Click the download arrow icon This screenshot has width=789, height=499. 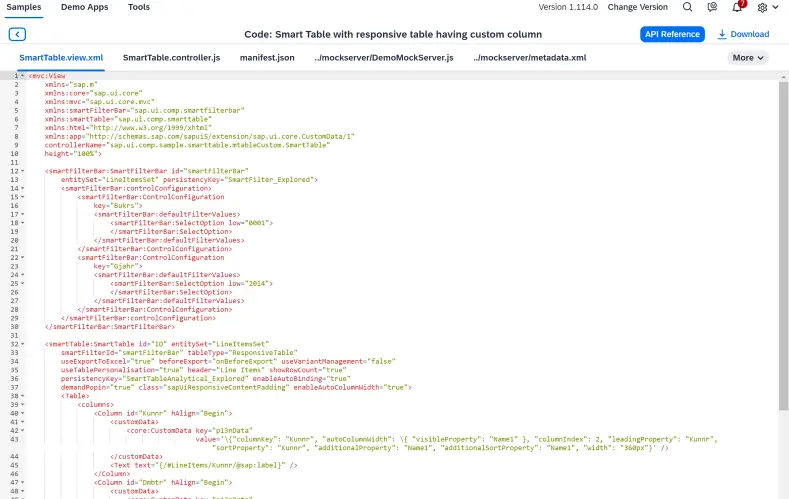coord(722,34)
